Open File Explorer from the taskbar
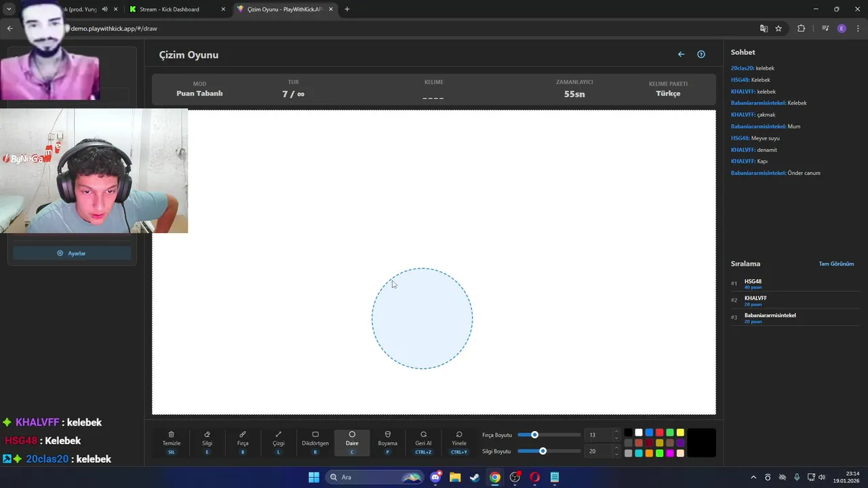This screenshot has width=868, height=488. click(455, 477)
